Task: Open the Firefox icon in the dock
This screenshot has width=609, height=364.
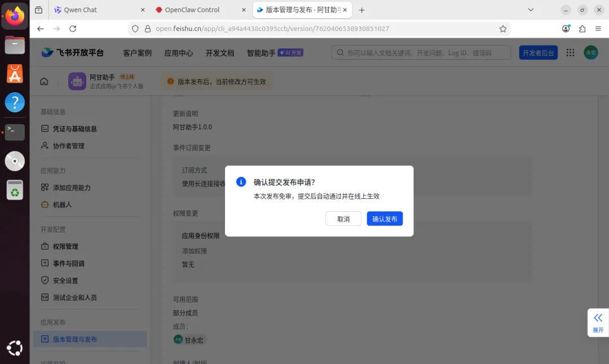Action: [x=15, y=16]
